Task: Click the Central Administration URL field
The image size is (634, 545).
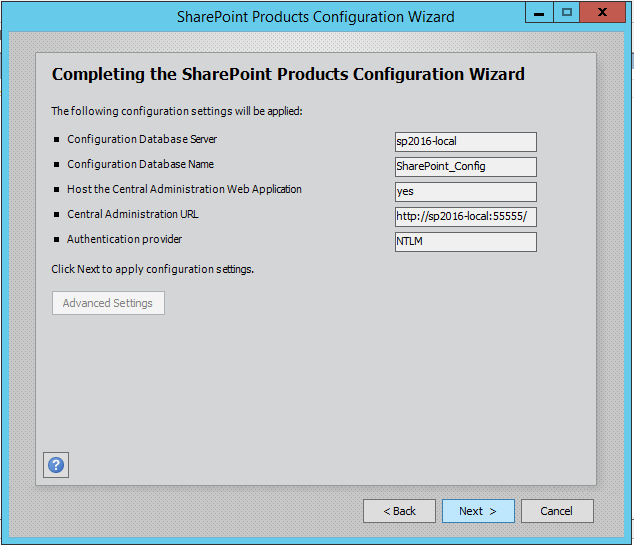Action: point(466,217)
